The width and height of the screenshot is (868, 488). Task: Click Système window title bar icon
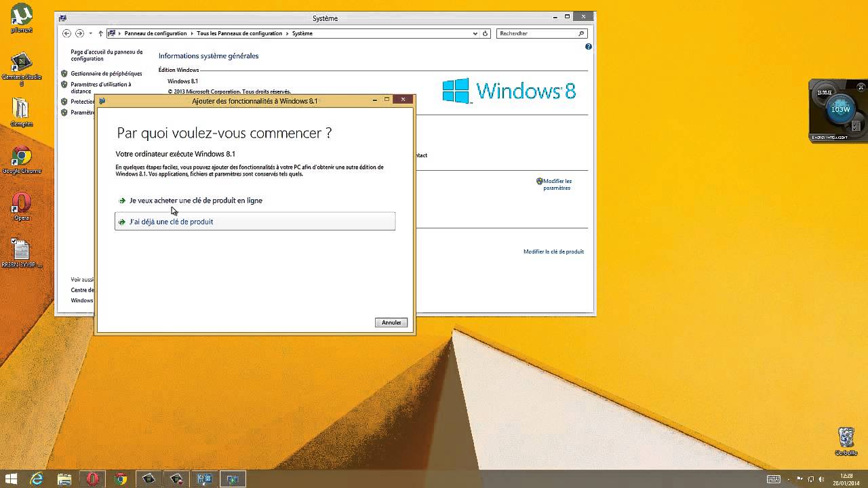coord(62,18)
